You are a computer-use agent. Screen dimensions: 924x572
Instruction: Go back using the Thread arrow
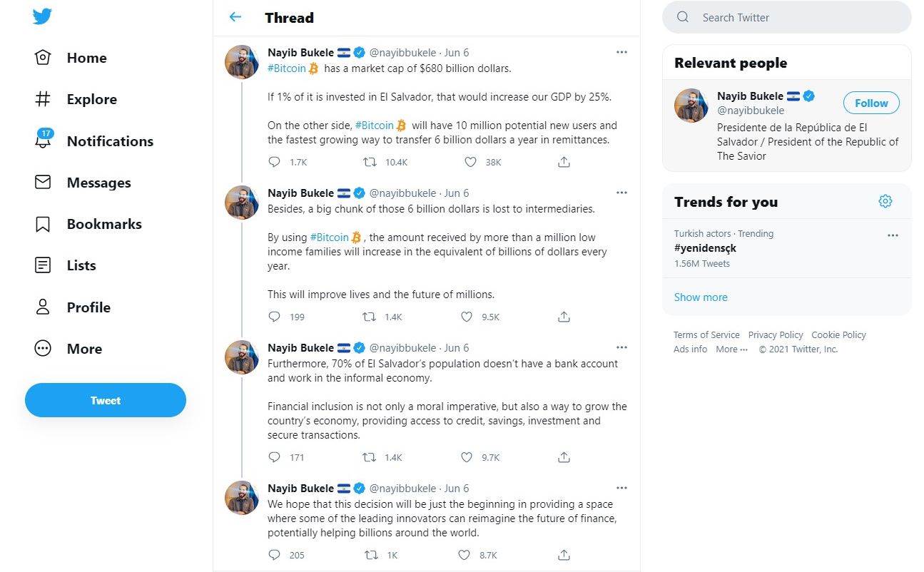(x=235, y=17)
